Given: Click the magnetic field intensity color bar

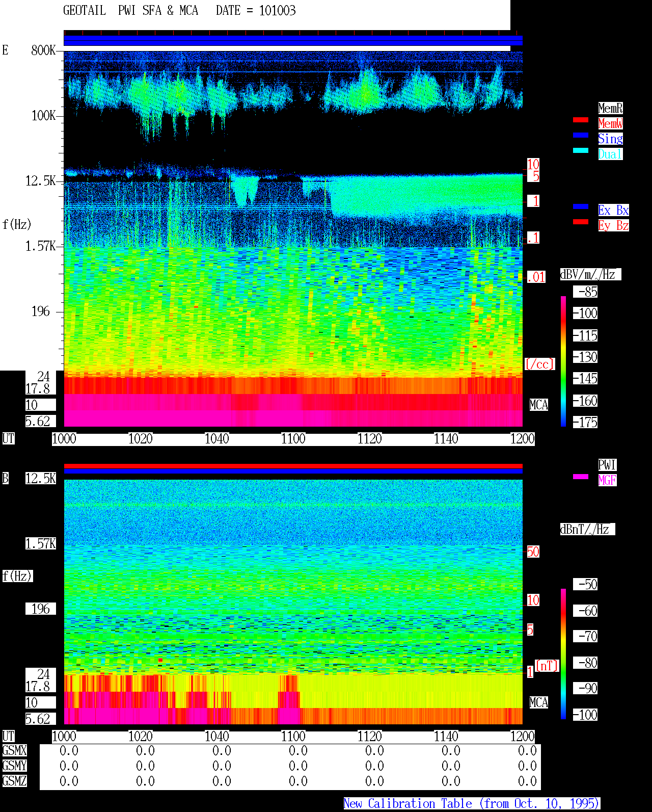Looking at the screenshot, I should 563,654.
